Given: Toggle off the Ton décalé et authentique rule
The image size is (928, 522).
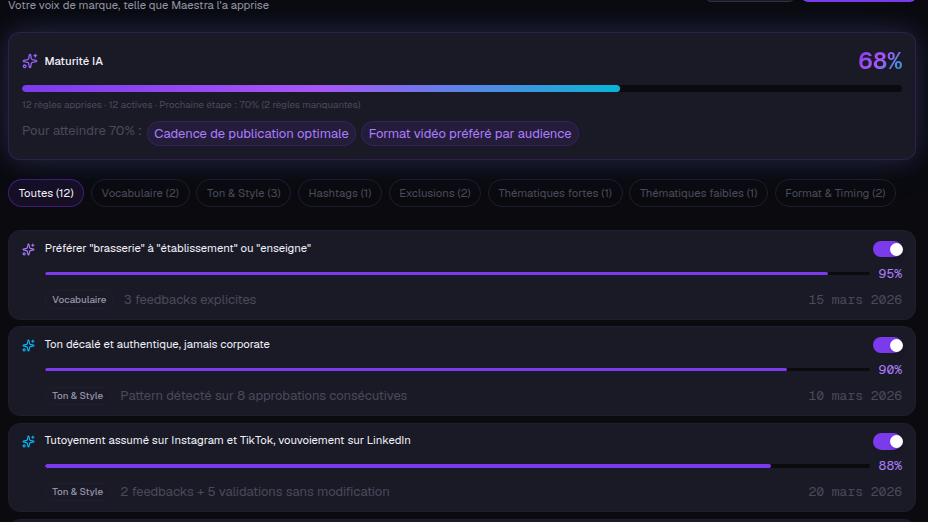Looking at the screenshot, I should click(x=888, y=345).
